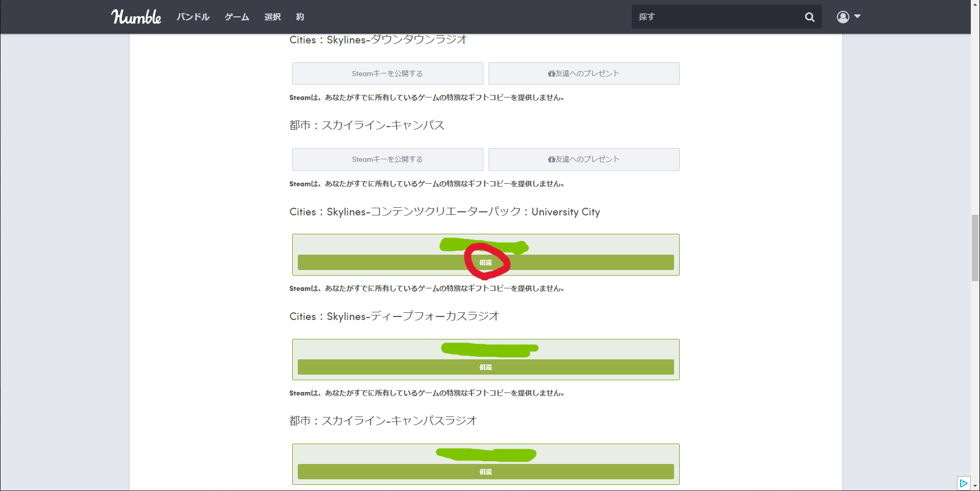
Task: Click the title 都市：スカイライン-キャンパスラジオ
Action: click(383, 421)
